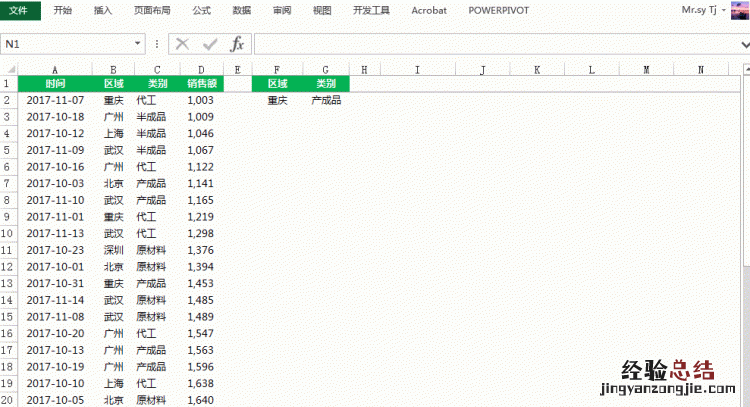Click the green 销售额 header cell
This screenshot has width=750, height=407.
point(201,85)
